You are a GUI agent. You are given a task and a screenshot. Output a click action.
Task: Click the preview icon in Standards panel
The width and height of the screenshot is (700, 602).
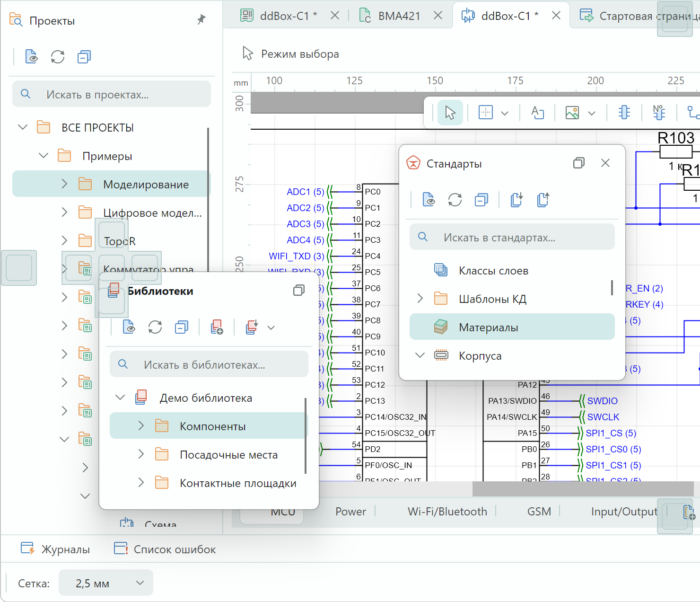(429, 200)
